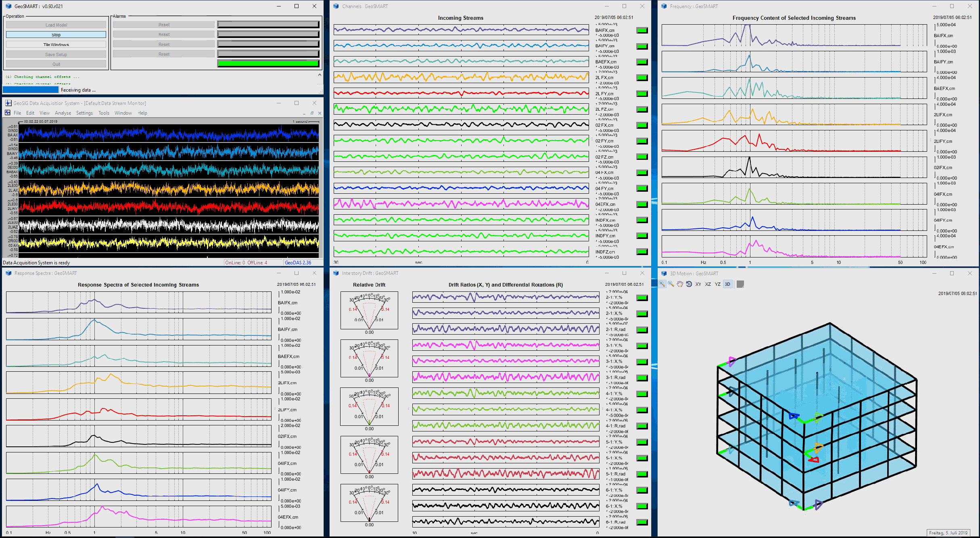
Task: Click the 3D Motion window title bar cube icon
Action: point(664,273)
